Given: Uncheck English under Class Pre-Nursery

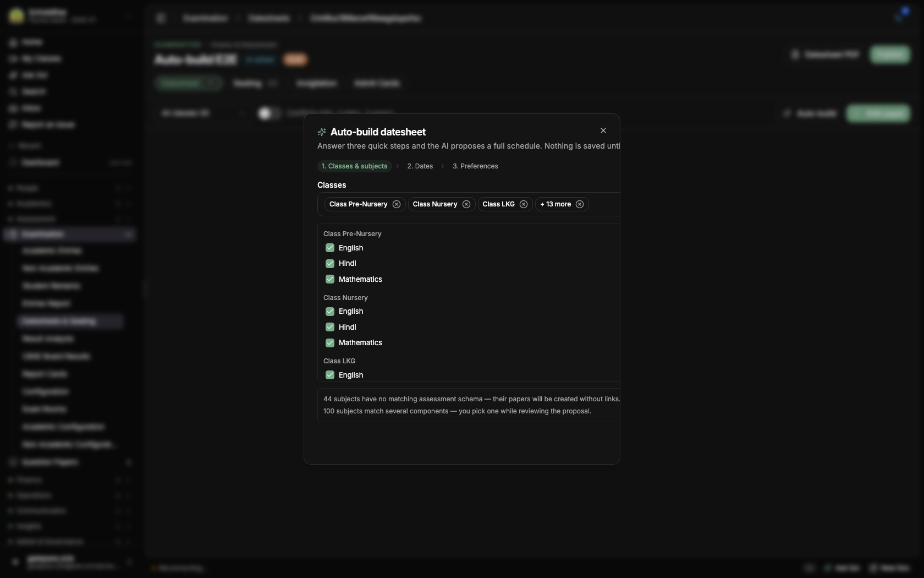Looking at the screenshot, I should click(330, 248).
